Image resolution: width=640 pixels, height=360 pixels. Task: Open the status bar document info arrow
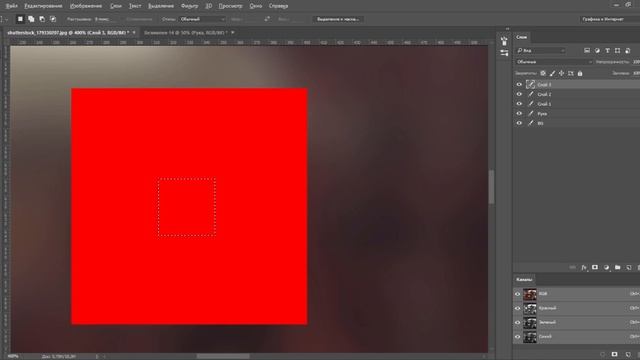coord(97,356)
